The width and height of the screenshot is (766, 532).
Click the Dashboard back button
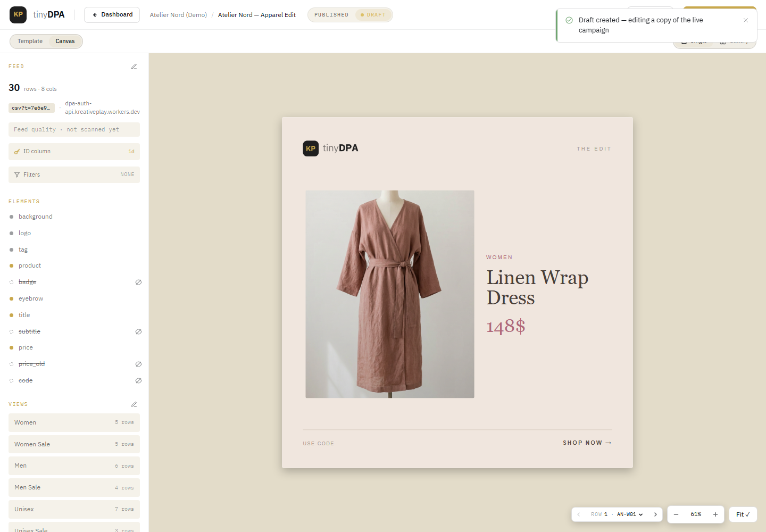tap(112, 15)
